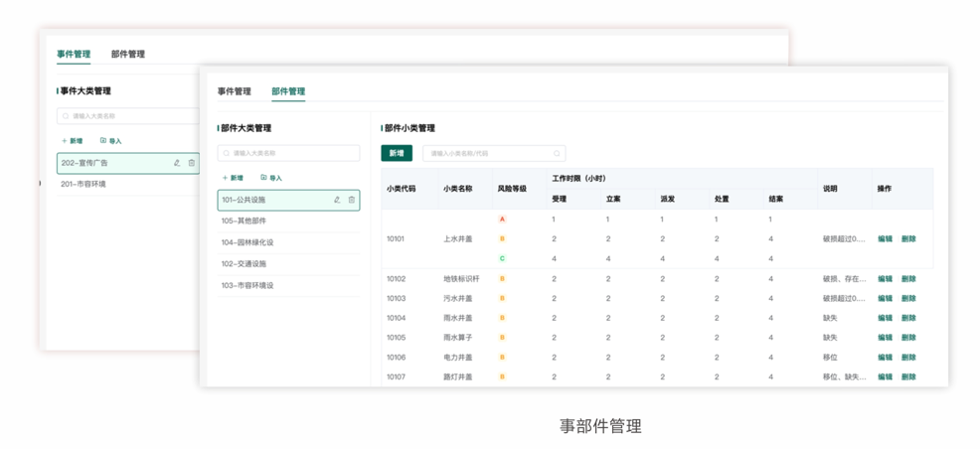
Task: Open 事件管理 tab in front window
Action: tap(235, 91)
